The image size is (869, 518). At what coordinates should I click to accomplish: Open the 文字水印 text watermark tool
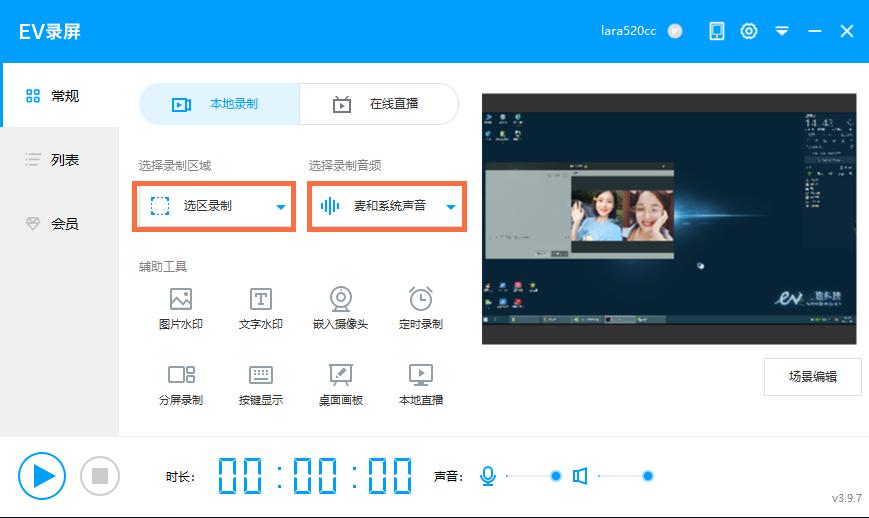point(260,309)
